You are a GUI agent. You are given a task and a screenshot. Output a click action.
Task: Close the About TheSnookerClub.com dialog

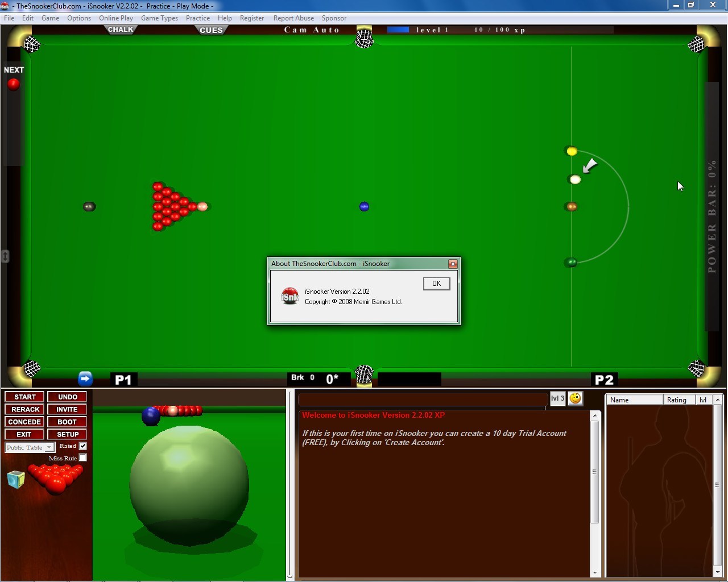pos(453,264)
